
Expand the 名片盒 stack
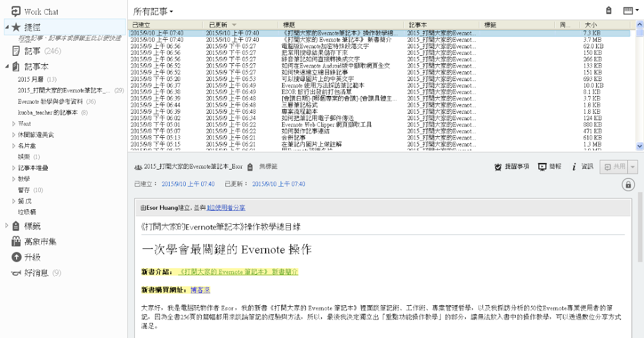[x=14, y=145]
